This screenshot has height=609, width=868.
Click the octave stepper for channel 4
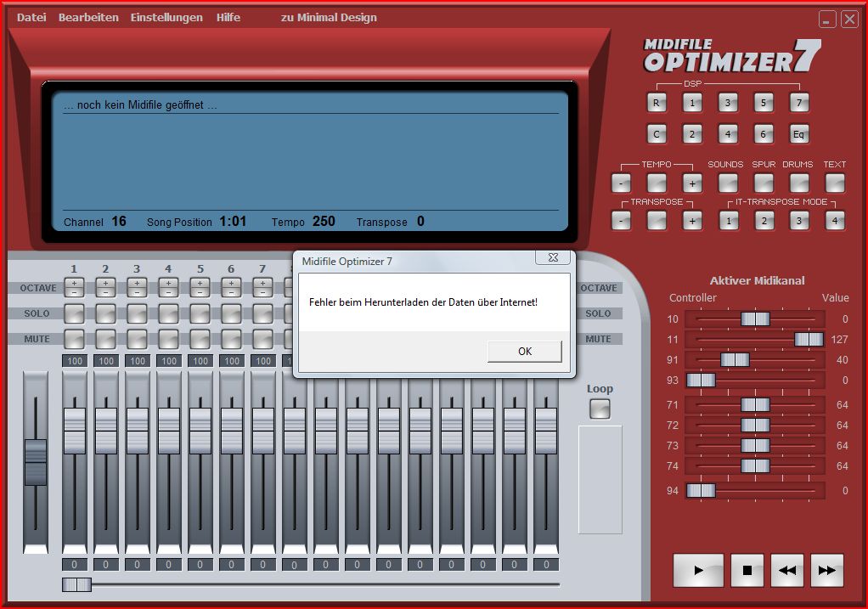pos(169,287)
